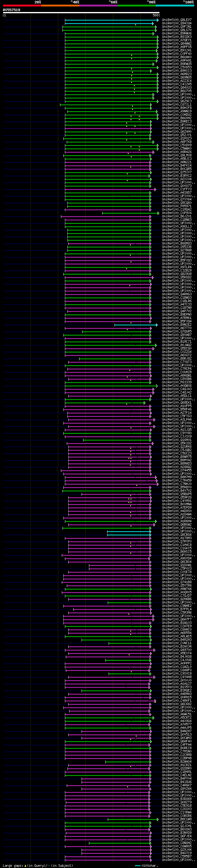Click hit label UniRef100_O95336
Viewport: 197px width, 868px height.
176,247
